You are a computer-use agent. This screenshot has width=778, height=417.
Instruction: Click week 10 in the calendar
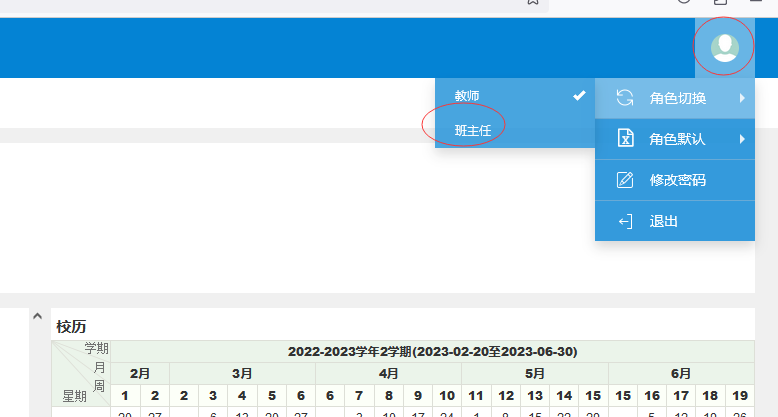[447, 395]
